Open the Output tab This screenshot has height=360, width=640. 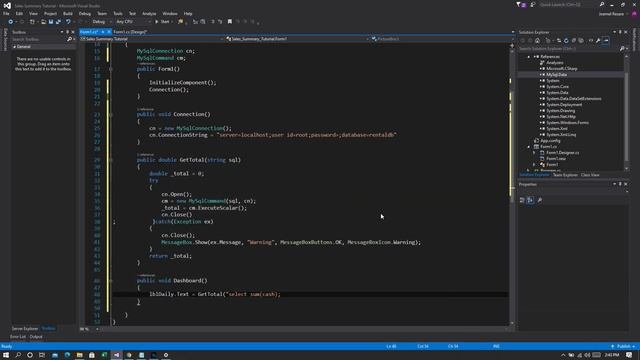click(x=36, y=337)
